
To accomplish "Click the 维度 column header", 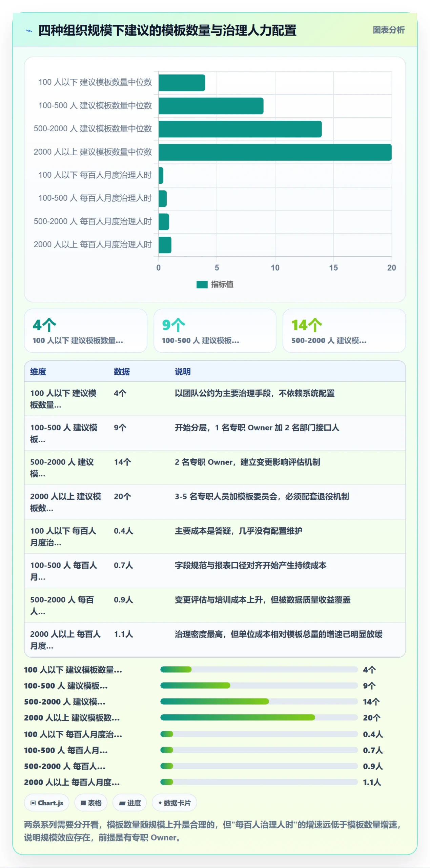I will click(38, 371).
